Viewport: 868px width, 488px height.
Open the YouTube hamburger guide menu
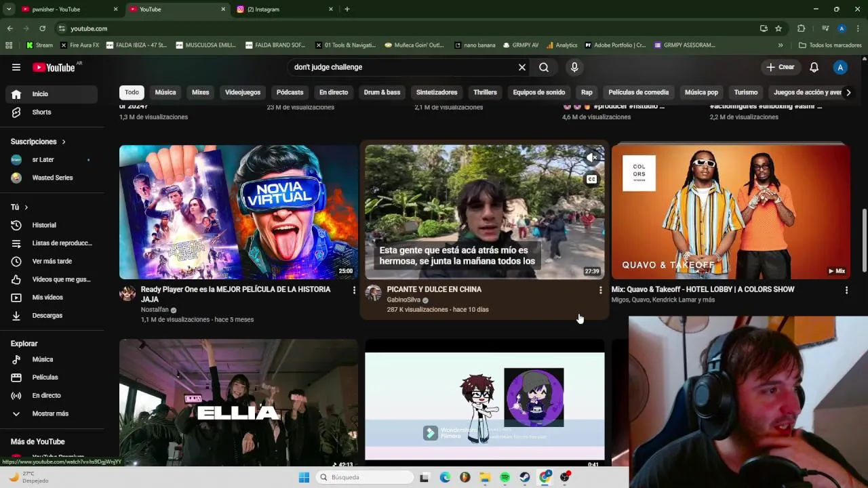16,67
